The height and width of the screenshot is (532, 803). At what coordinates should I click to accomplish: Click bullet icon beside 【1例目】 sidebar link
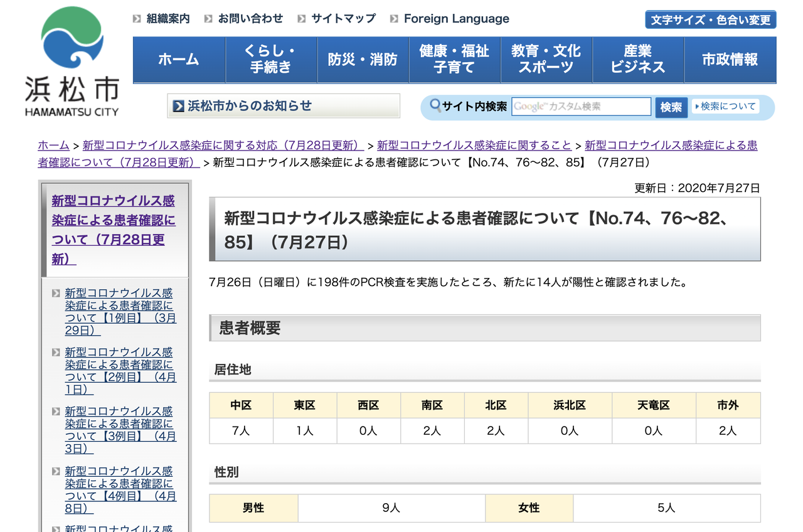(x=56, y=293)
